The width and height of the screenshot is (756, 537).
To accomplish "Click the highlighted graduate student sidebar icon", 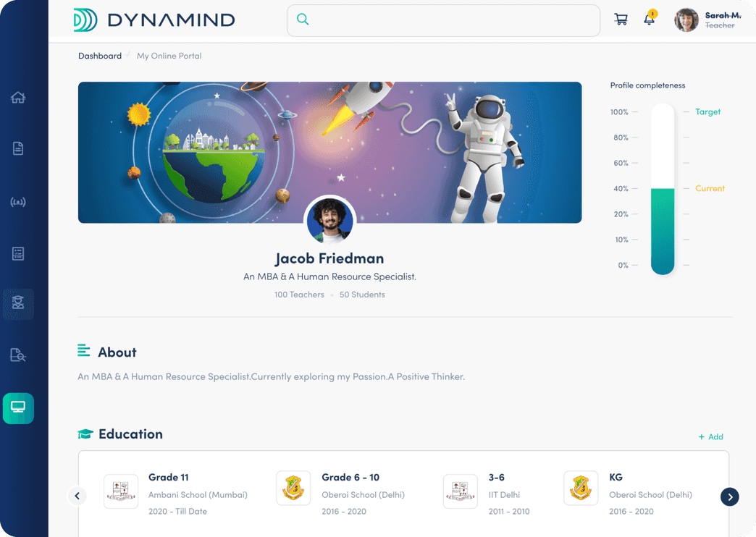I will (18, 304).
